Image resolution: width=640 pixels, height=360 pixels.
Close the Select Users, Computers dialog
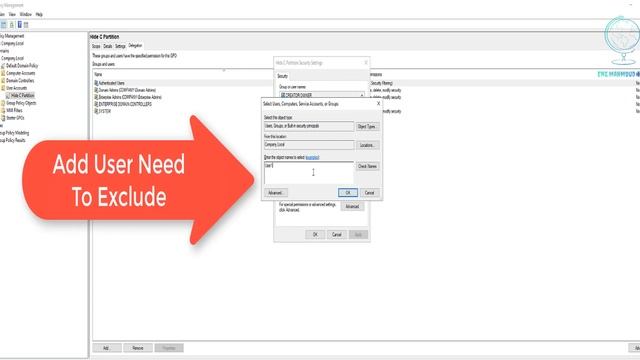point(378,104)
